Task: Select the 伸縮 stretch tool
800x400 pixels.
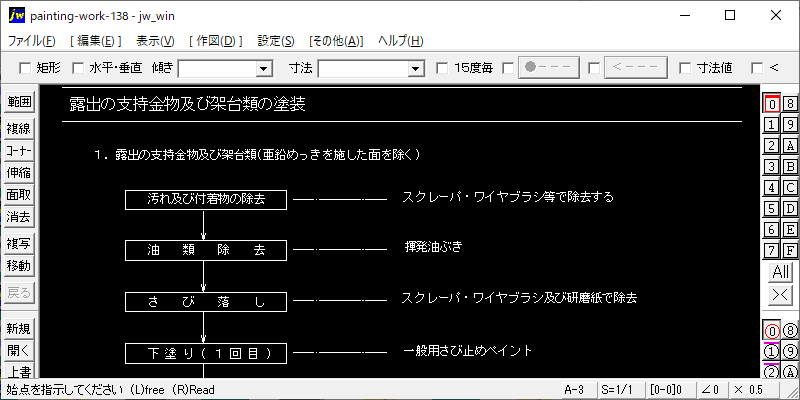Action: (19, 173)
